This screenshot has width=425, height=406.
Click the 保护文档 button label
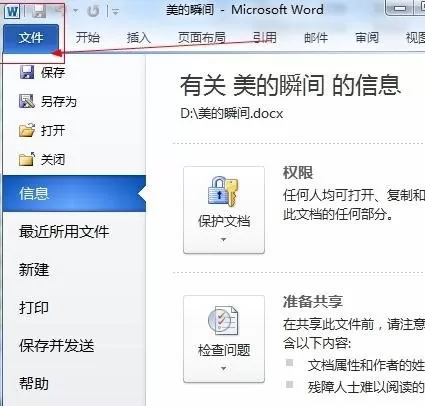pos(224,221)
